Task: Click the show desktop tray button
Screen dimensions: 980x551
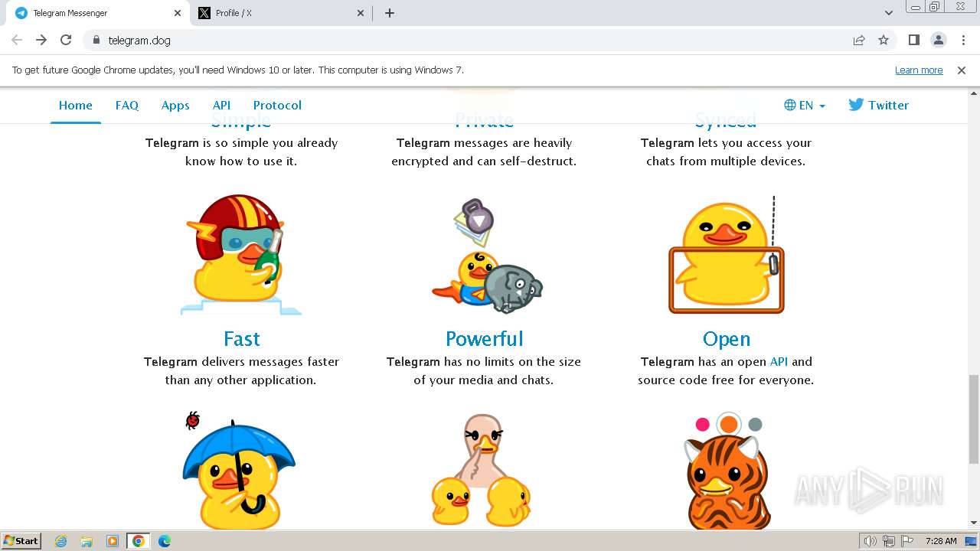Action: pos(972,541)
